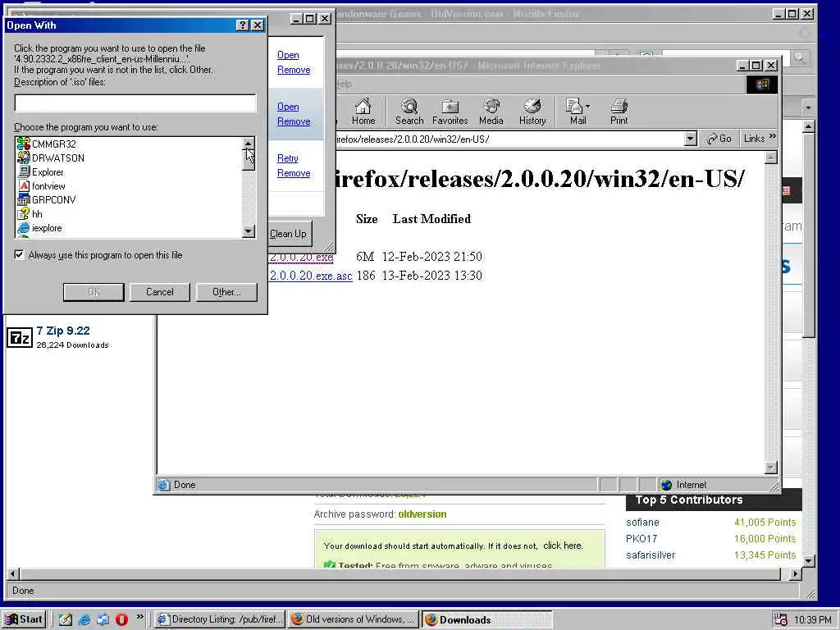Launch Internet Explorer from the Quick Launch bar

[x=84, y=619]
